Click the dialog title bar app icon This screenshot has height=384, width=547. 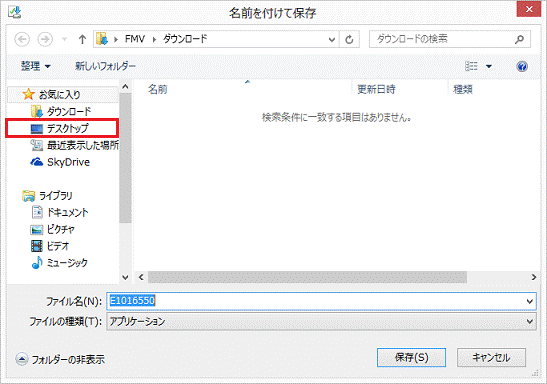tap(15, 12)
